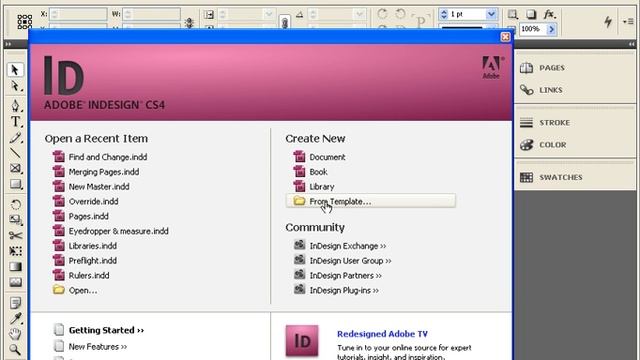This screenshot has height=360, width=640.
Task: Select the Rectangle Frame tool
Action: tap(15, 169)
